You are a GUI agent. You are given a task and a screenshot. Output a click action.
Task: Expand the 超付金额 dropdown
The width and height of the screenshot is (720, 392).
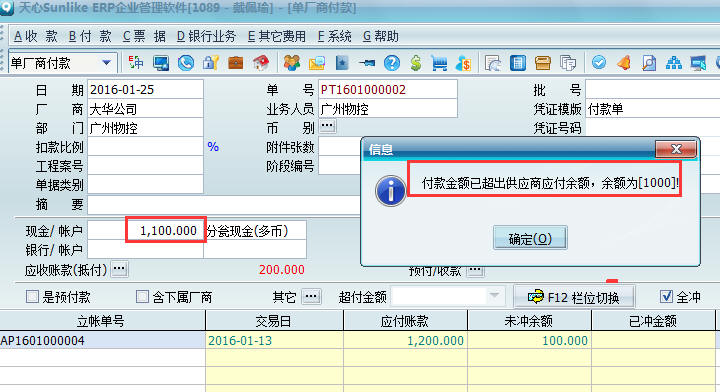(x=495, y=296)
